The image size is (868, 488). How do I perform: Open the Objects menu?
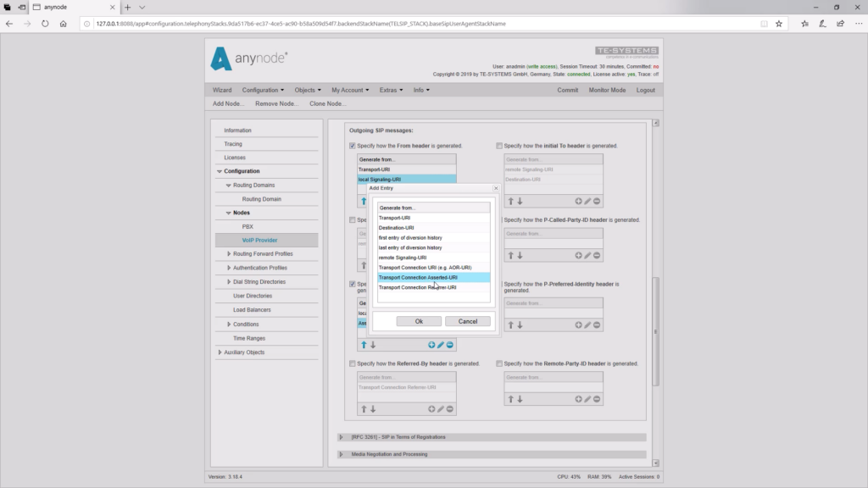click(x=307, y=90)
